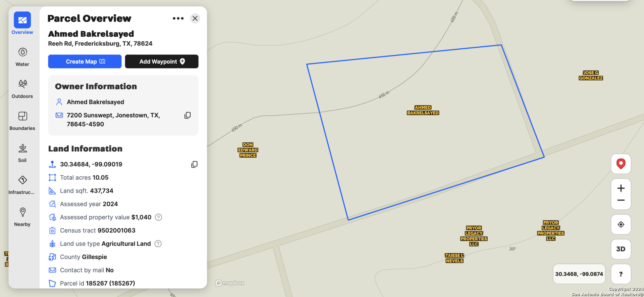Copy the owner mailing address

click(187, 115)
